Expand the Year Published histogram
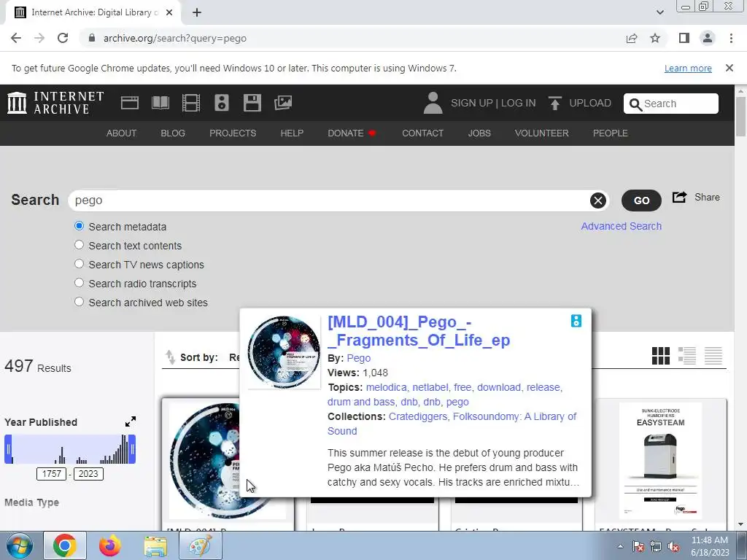Viewport: 747px width, 560px height. pos(130,421)
